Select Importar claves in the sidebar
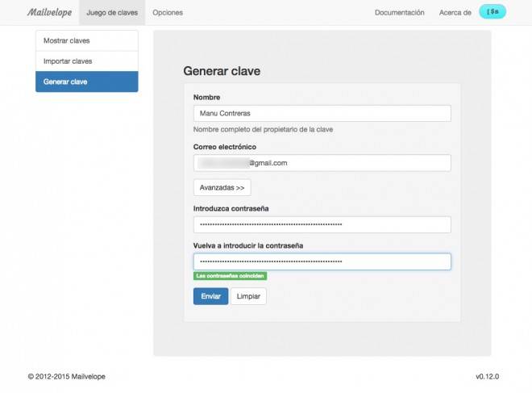This screenshot has height=393, width=532. pos(87,61)
